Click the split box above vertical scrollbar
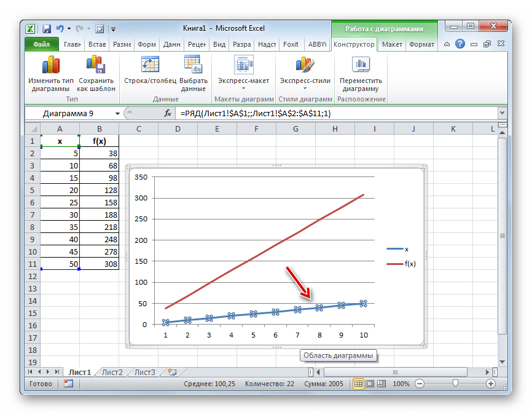 pos(502,125)
